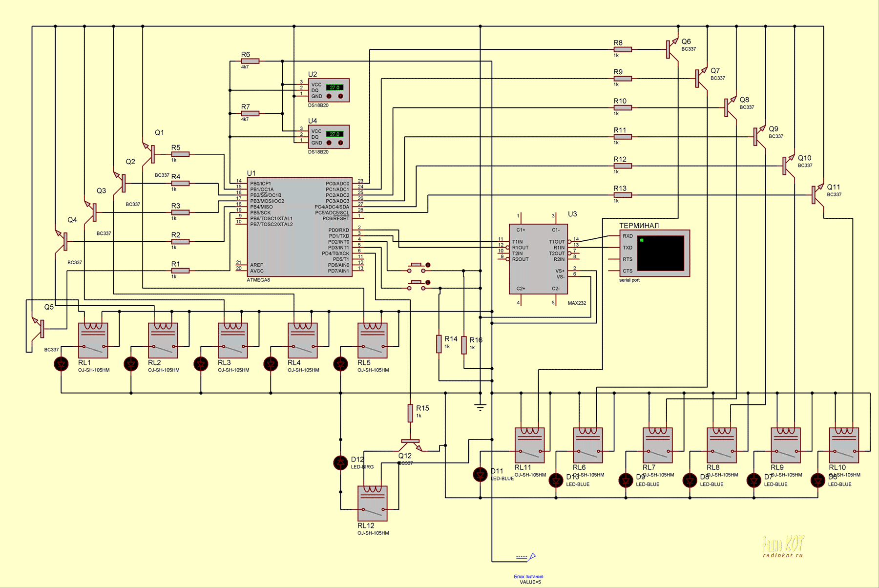
Task: Click resistor R15 above Q12
Action: coord(410,413)
